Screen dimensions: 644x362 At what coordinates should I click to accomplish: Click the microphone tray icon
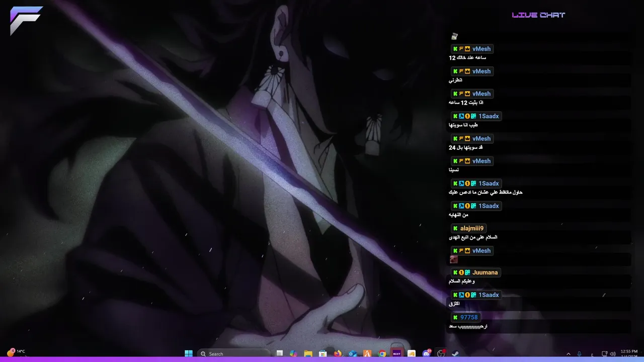(x=579, y=354)
